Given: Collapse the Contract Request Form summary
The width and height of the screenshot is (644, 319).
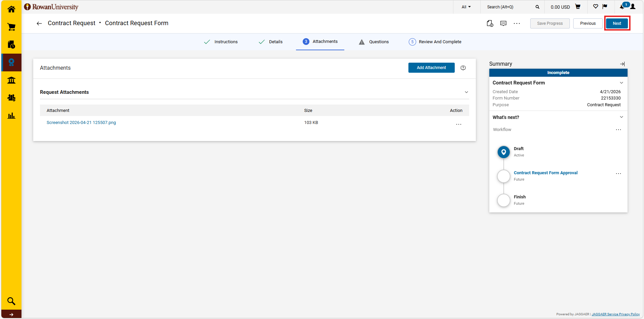Looking at the screenshot, I should coord(622,83).
